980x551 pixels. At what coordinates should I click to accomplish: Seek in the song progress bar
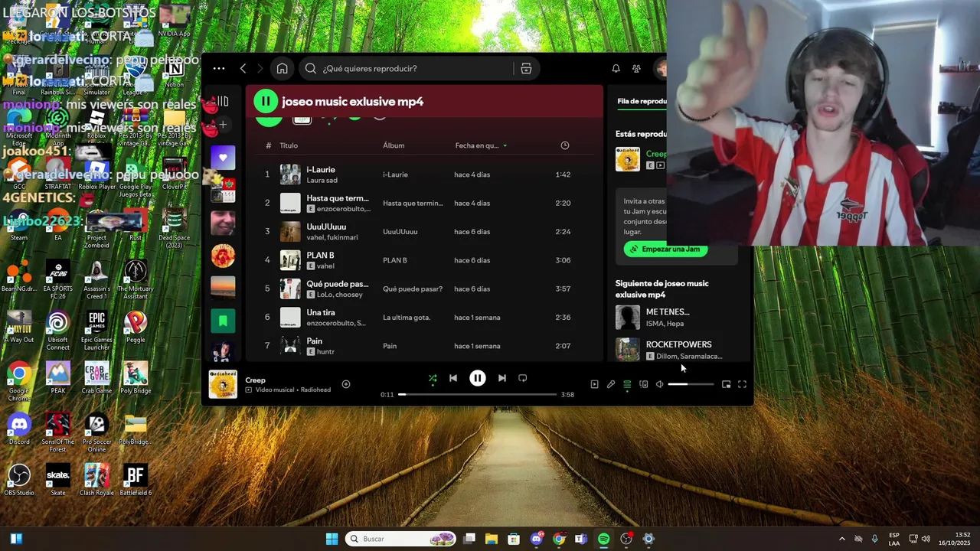tap(478, 394)
